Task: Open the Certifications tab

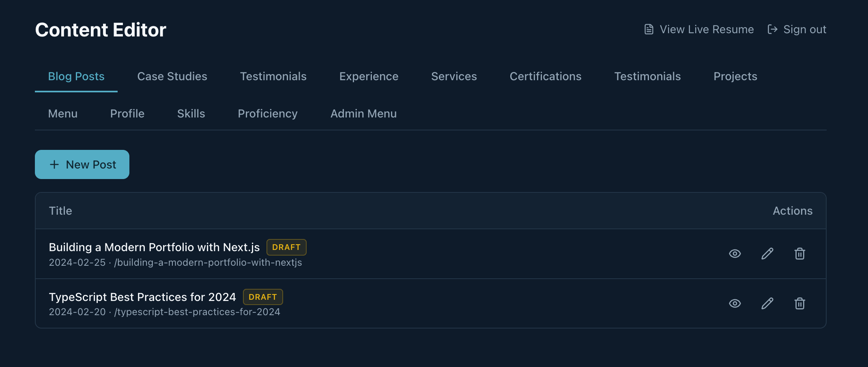Action: point(545,76)
